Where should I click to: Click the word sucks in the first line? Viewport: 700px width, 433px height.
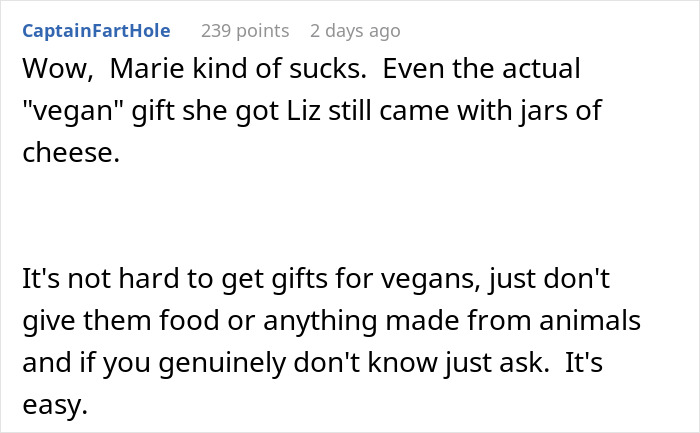point(328,68)
